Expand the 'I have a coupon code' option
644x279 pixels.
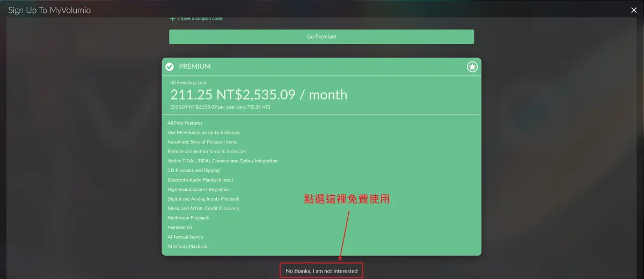click(196, 19)
